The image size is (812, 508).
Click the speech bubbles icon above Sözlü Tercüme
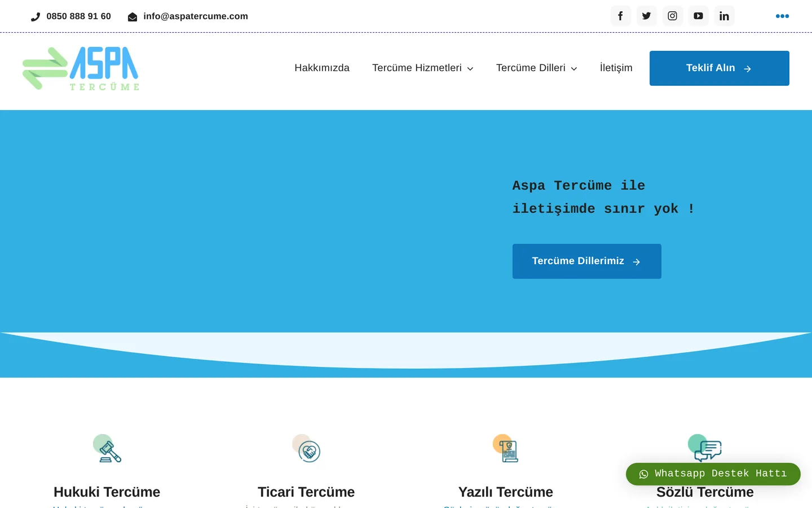(x=705, y=448)
